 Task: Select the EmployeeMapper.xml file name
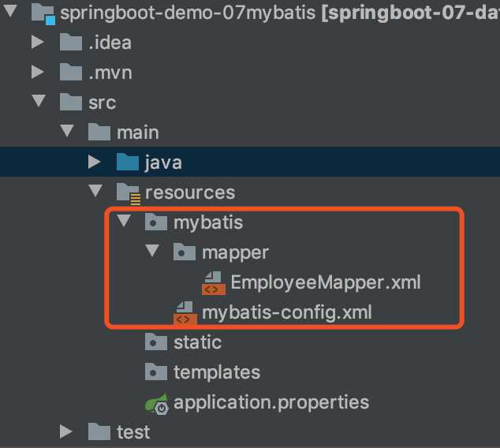click(326, 282)
